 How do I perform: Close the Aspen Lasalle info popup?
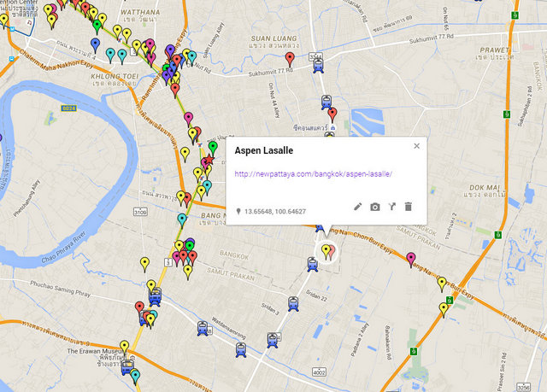[416, 146]
